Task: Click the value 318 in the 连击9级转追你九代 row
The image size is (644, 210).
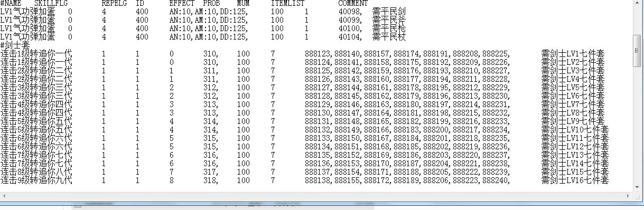Action: coord(209,180)
